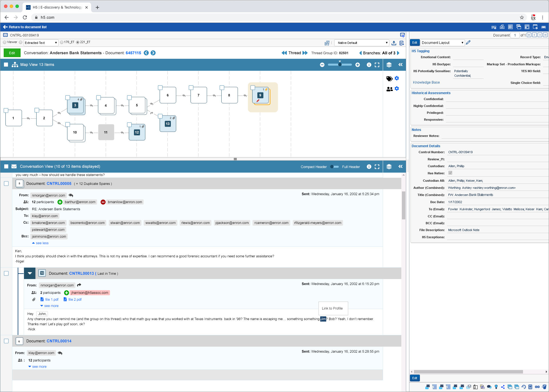Screen dimensions: 549x392
Task: Open browser three-dot menu
Action: 542,17
